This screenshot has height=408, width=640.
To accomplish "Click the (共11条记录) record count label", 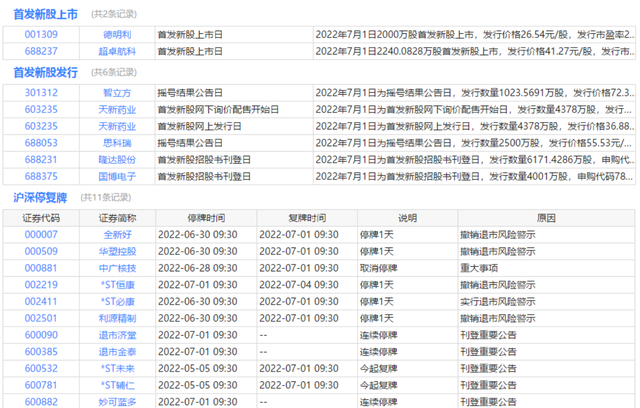I will (x=106, y=198).
